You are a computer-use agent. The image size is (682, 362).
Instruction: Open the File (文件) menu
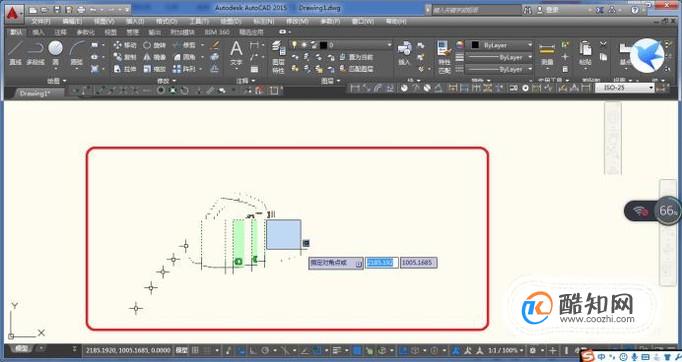(40, 21)
